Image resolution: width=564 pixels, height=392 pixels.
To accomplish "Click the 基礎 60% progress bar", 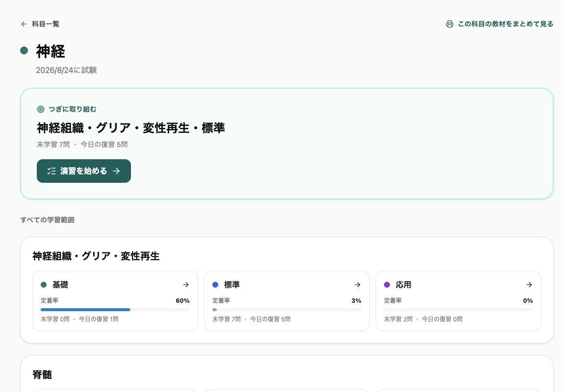I will click(115, 310).
